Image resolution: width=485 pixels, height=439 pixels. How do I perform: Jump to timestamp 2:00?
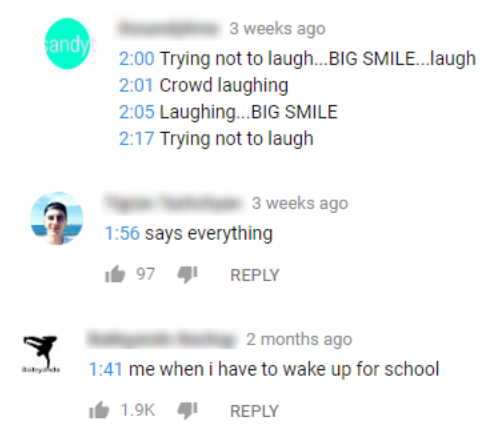click(x=137, y=59)
